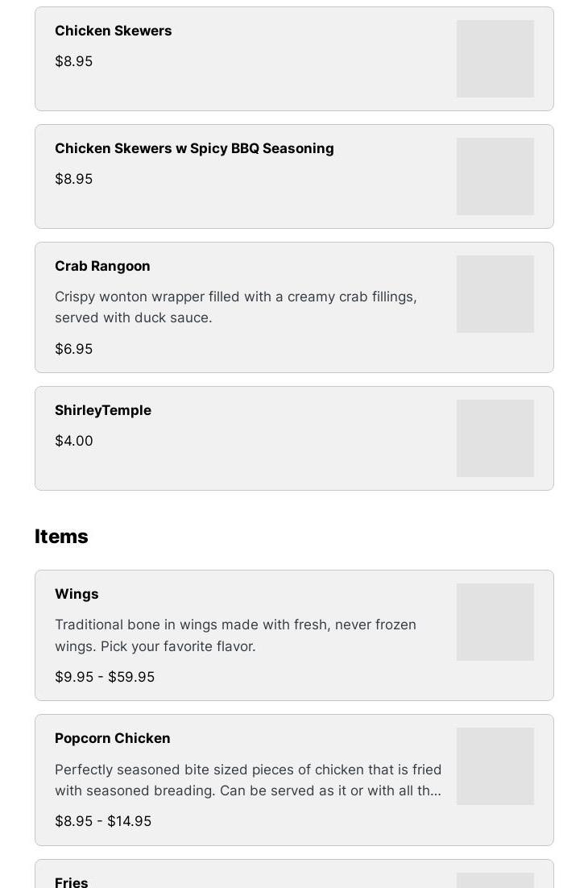Click the ShirleyTemple thumbnail image

click(x=495, y=438)
